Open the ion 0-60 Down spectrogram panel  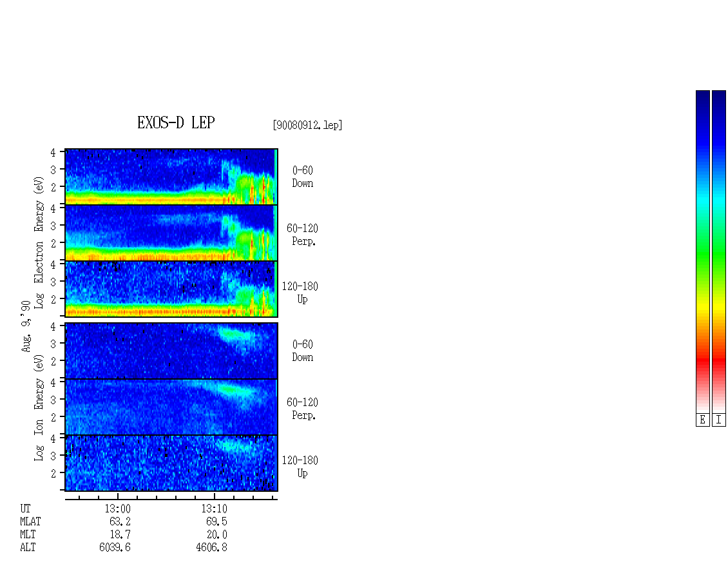pos(171,351)
